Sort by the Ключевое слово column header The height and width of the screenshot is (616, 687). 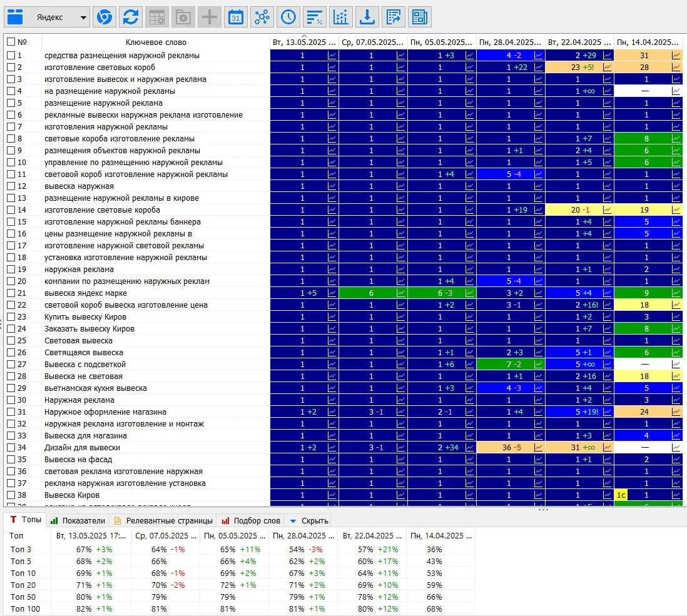tap(156, 42)
